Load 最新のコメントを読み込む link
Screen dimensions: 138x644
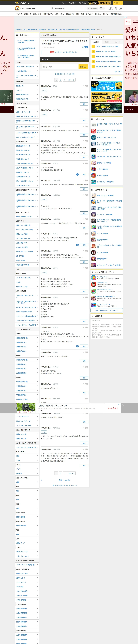click(65, 74)
